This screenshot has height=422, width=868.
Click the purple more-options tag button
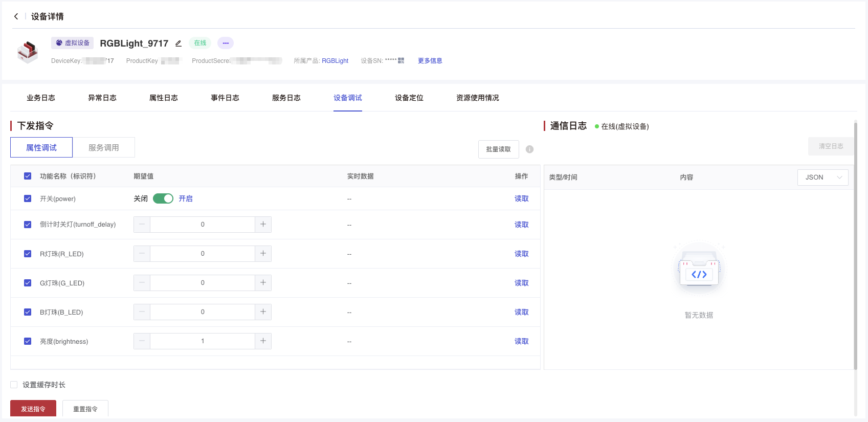226,43
